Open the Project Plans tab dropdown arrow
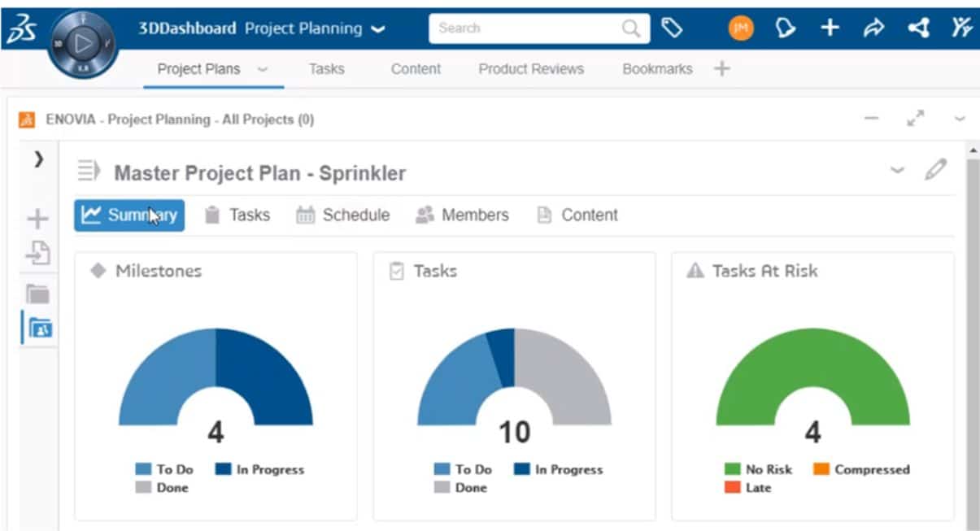Viewport: 980px width, 531px height. click(262, 70)
